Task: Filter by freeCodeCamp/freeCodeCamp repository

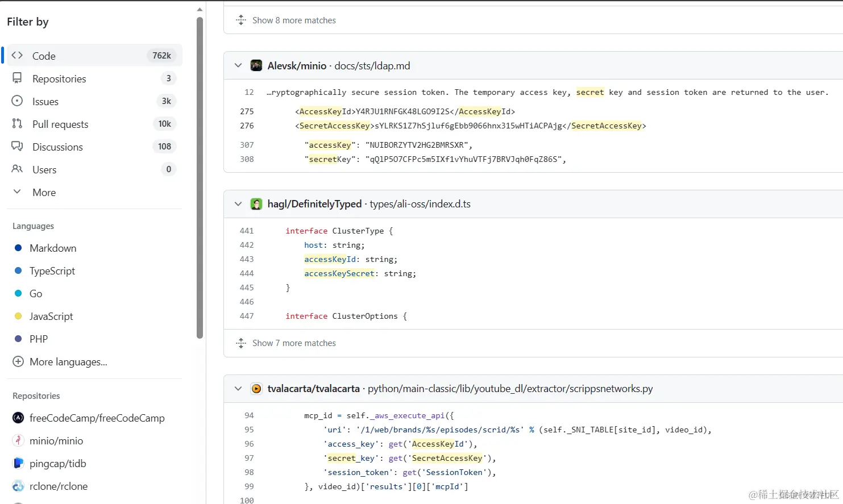Action: coord(97,418)
